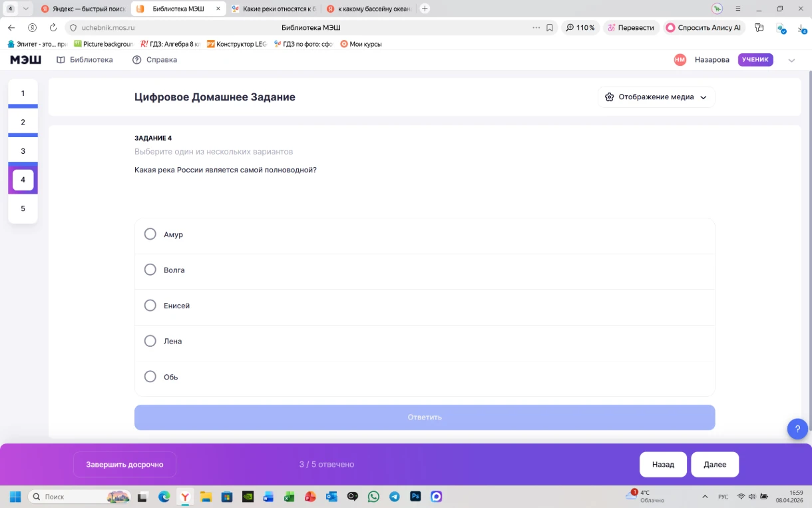Open a new browser tab with plus
The image size is (812, 508).
click(x=425, y=9)
